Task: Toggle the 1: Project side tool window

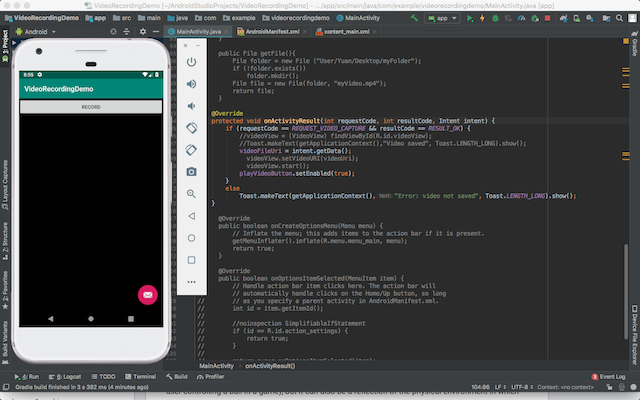Action: [x=5, y=46]
